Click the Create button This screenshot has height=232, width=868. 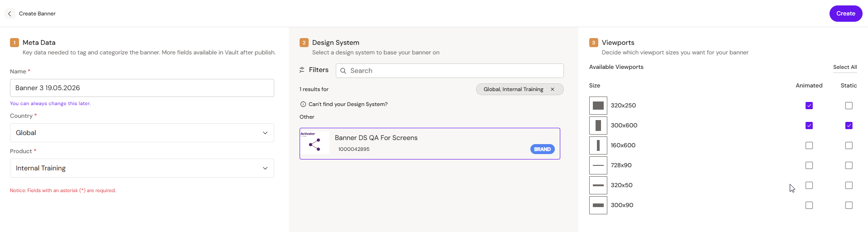coord(846,14)
